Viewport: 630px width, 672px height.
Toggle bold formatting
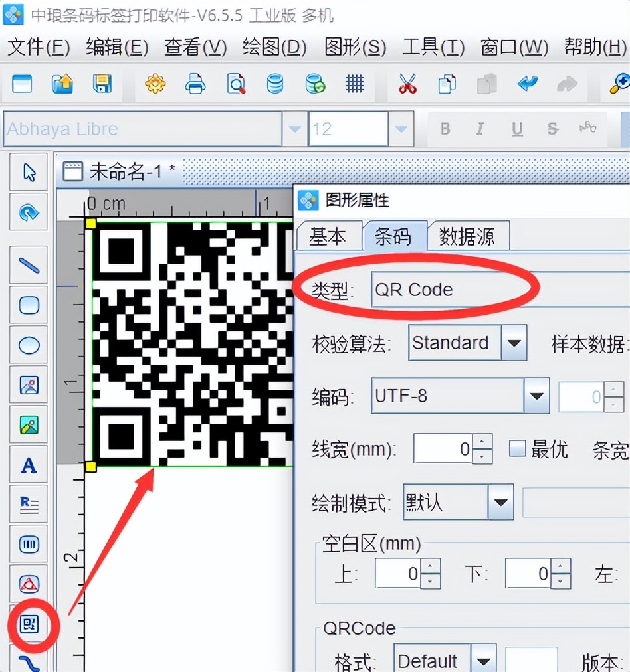coord(445,129)
